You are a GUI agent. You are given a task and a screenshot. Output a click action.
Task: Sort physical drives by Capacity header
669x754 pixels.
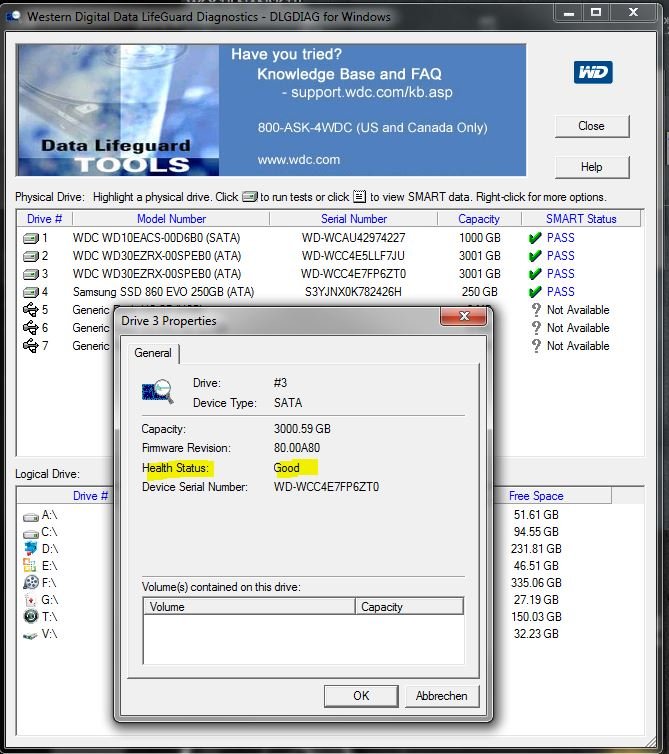pyautogui.click(x=479, y=219)
